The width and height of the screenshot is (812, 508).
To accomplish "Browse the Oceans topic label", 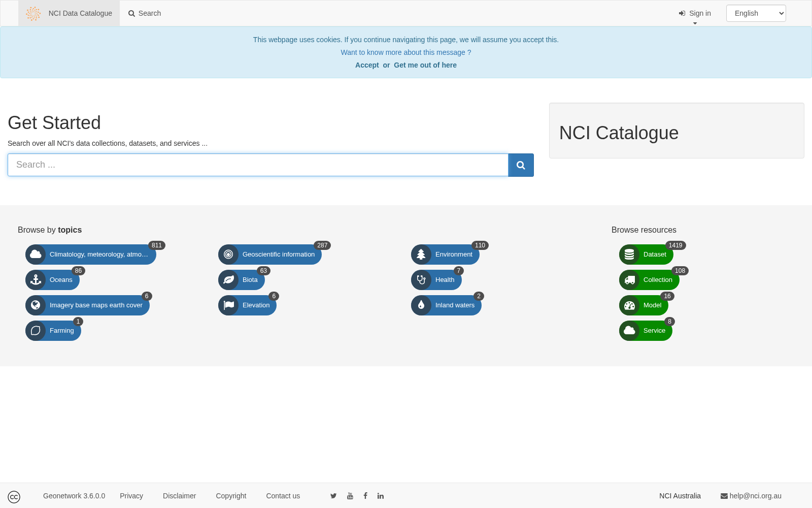I will [61, 280].
